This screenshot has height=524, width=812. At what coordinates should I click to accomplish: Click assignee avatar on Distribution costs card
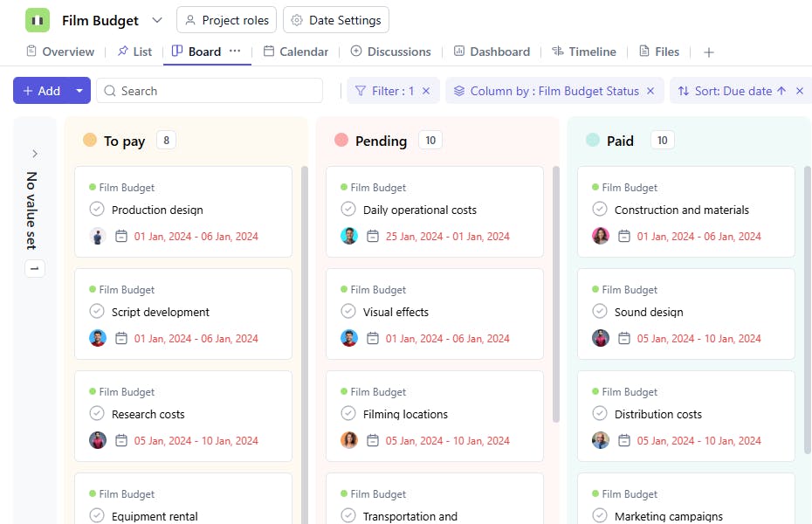[x=601, y=440]
